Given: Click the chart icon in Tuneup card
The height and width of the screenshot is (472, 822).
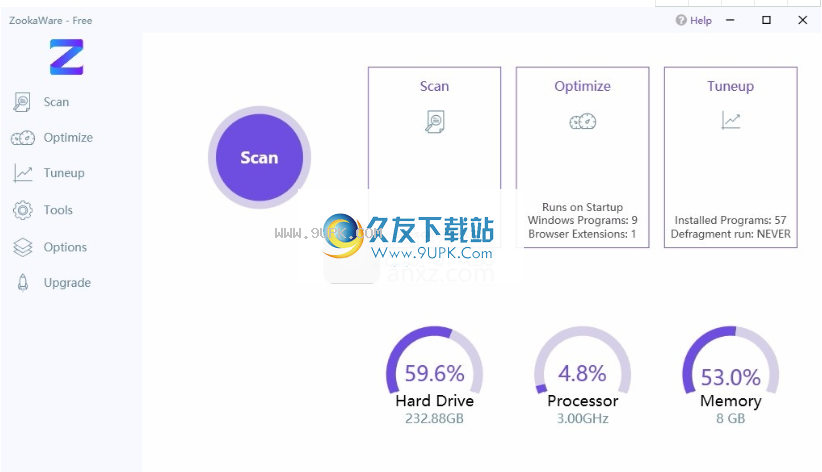Looking at the screenshot, I should (x=731, y=121).
